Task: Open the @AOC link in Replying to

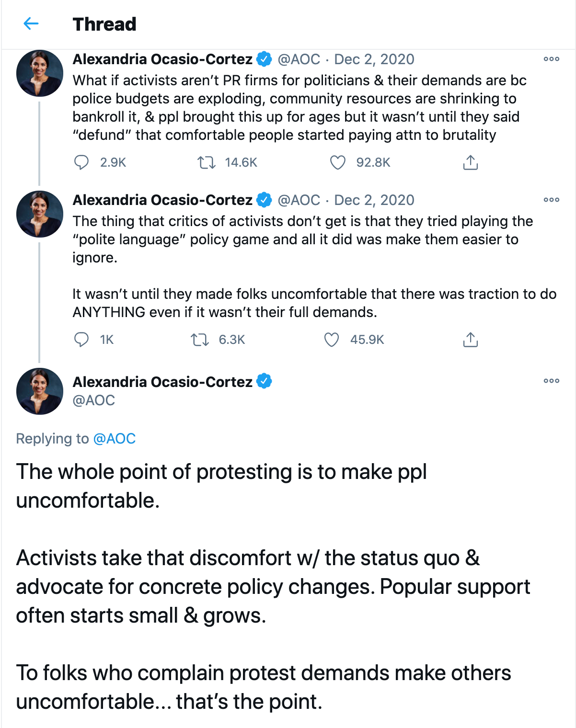Action: pyautogui.click(x=115, y=439)
